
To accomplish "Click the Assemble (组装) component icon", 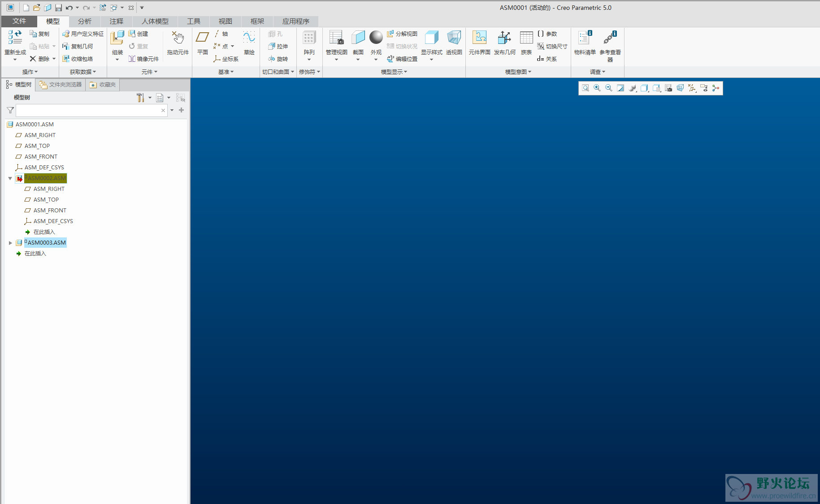I will click(x=117, y=38).
